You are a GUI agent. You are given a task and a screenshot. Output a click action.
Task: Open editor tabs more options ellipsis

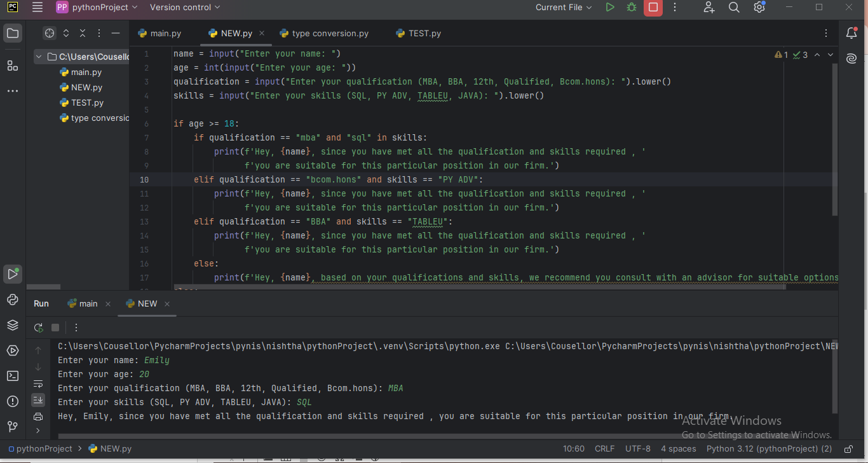tap(826, 33)
